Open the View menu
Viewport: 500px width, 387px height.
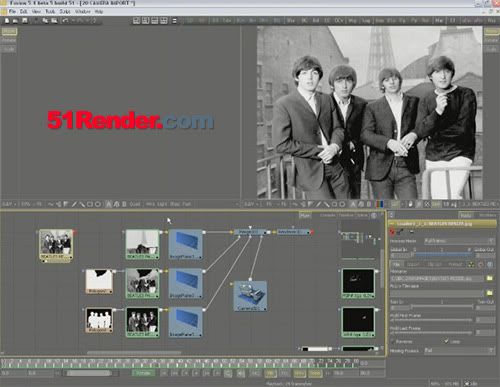tap(36, 12)
